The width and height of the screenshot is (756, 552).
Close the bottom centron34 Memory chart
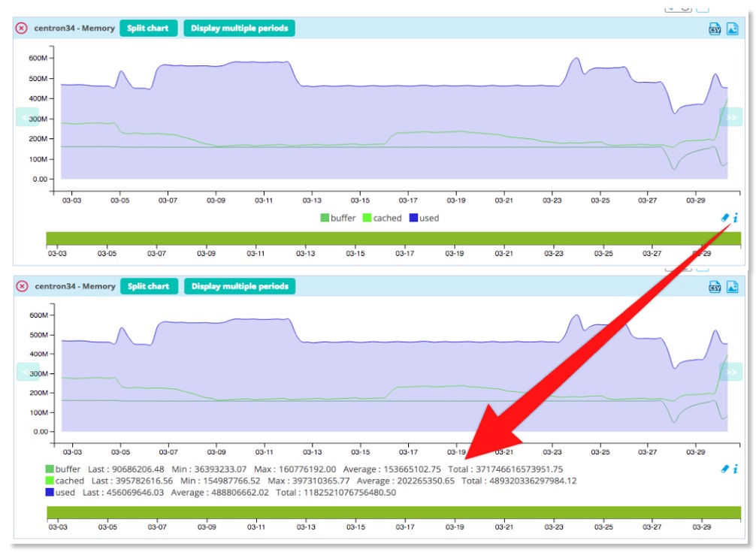tap(22, 286)
